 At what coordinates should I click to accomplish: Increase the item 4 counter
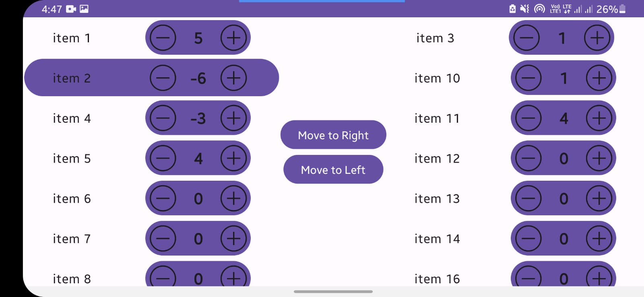(x=233, y=118)
